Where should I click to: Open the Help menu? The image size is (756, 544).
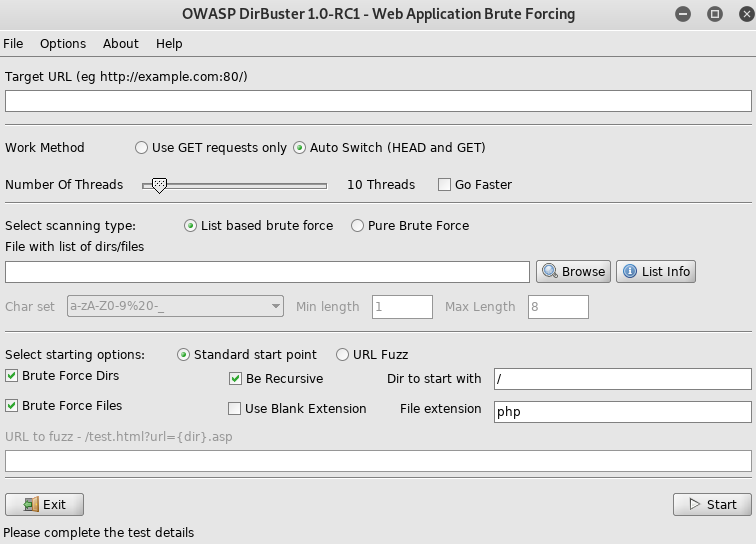tap(169, 43)
